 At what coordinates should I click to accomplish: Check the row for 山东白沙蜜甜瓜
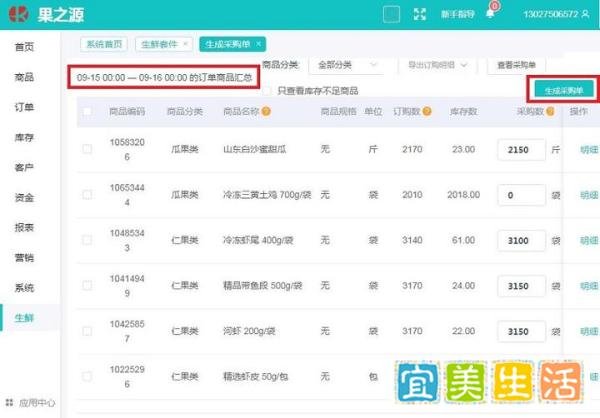pos(87,149)
